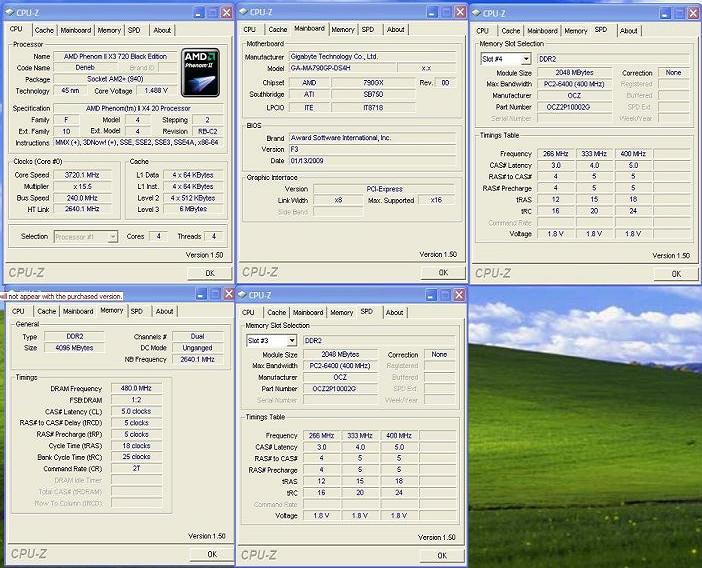Image resolution: width=702 pixels, height=568 pixels.
Task: Close the Slot #4 SPD window
Action: point(693,12)
